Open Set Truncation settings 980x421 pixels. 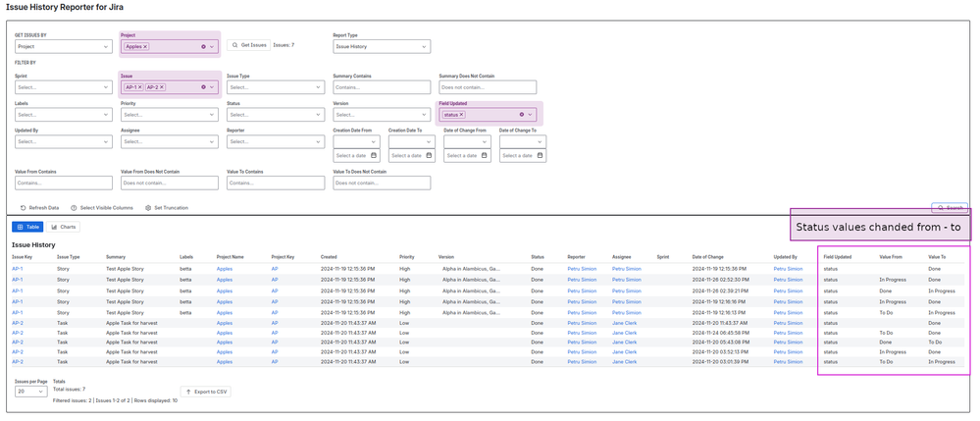coord(166,208)
